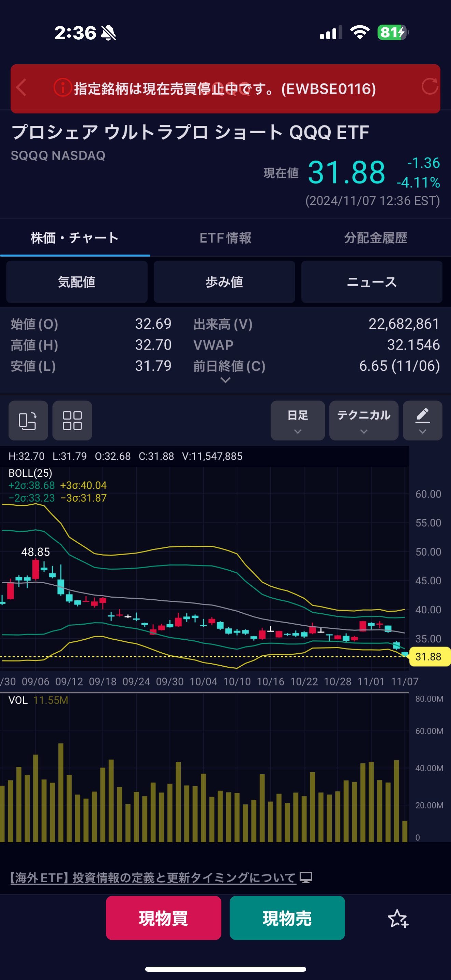
Task: Tap the volume value 22,682,861
Action: point(404,324)
